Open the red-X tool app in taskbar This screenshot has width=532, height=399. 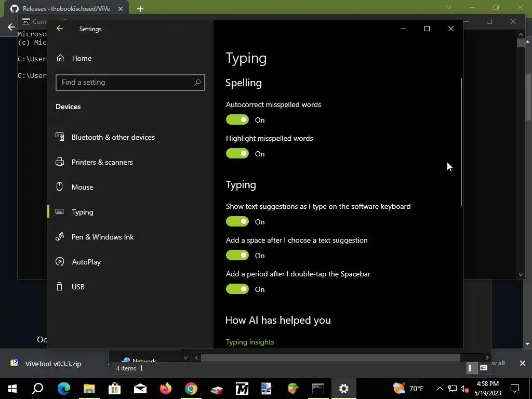[217, 389]
